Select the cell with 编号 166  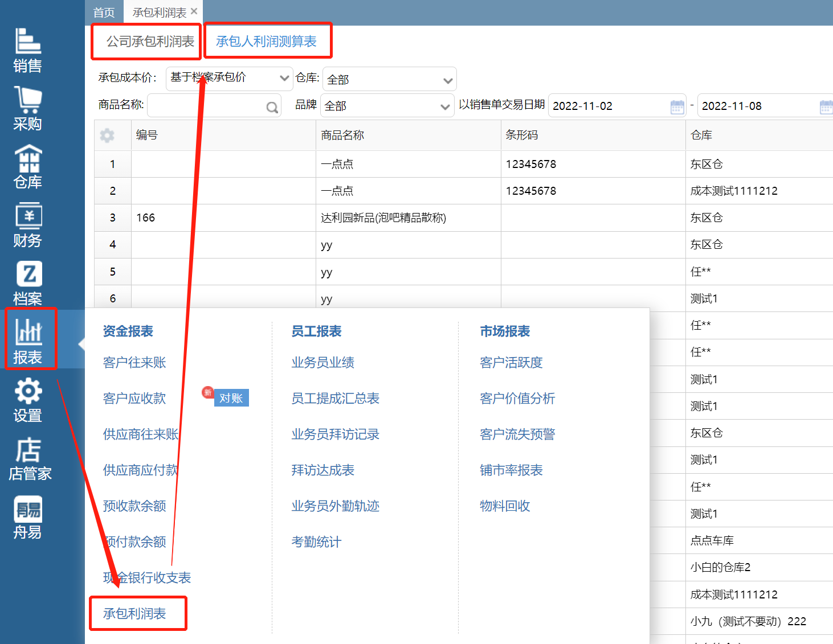coord(223,218)
